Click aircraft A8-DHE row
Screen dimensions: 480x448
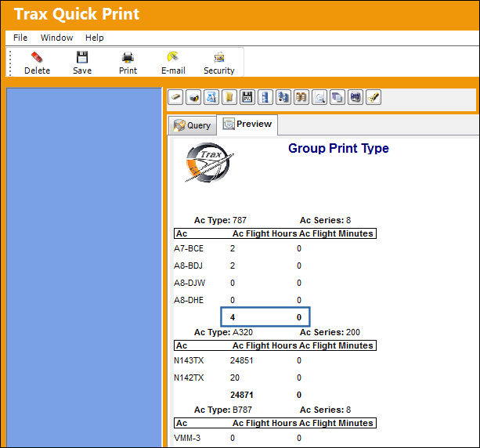pos(189,300)
